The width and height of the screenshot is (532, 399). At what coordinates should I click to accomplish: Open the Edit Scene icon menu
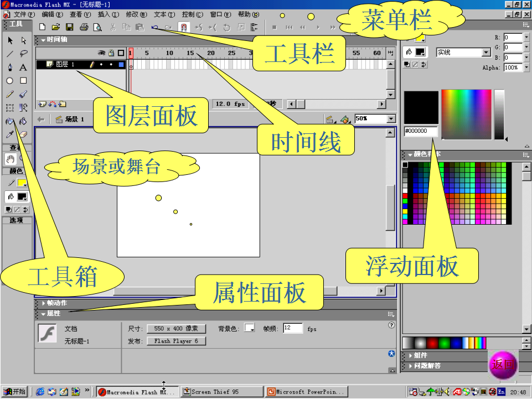(330, 119)
